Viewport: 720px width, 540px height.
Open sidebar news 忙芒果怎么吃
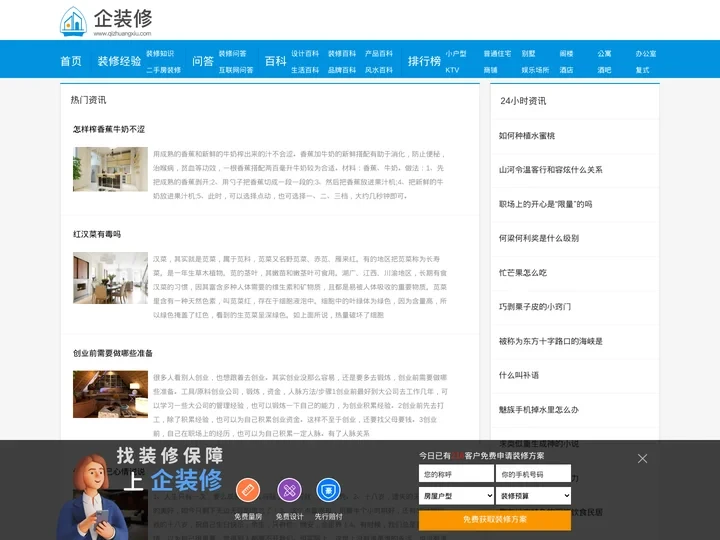tap(523, 273)
